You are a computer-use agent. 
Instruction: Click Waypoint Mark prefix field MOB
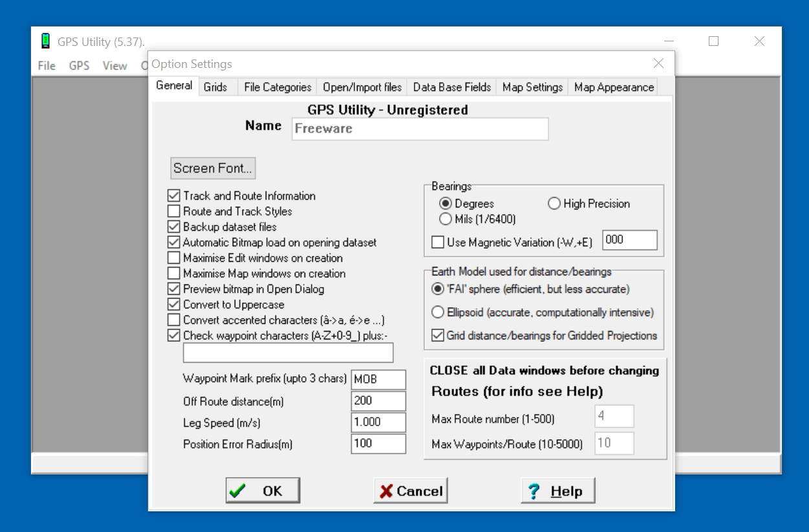click(x=378, y=379)
